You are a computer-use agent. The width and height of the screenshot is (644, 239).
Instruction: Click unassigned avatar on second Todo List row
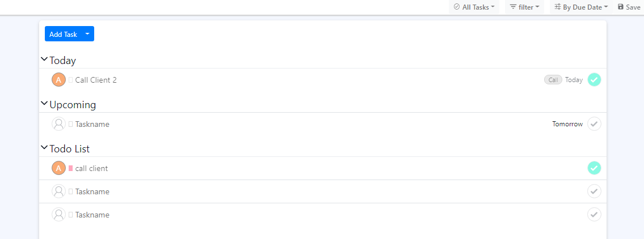click(x=58, y=191)
